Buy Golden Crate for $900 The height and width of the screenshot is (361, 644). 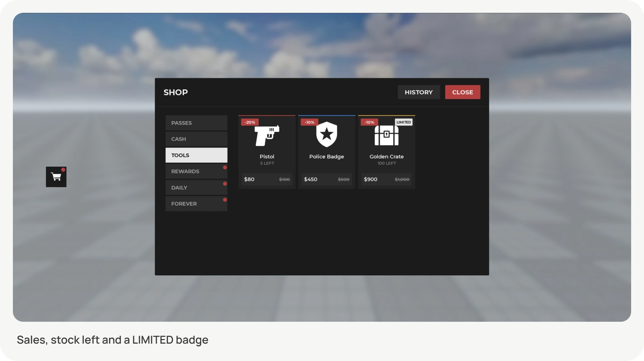pos(386,179)
